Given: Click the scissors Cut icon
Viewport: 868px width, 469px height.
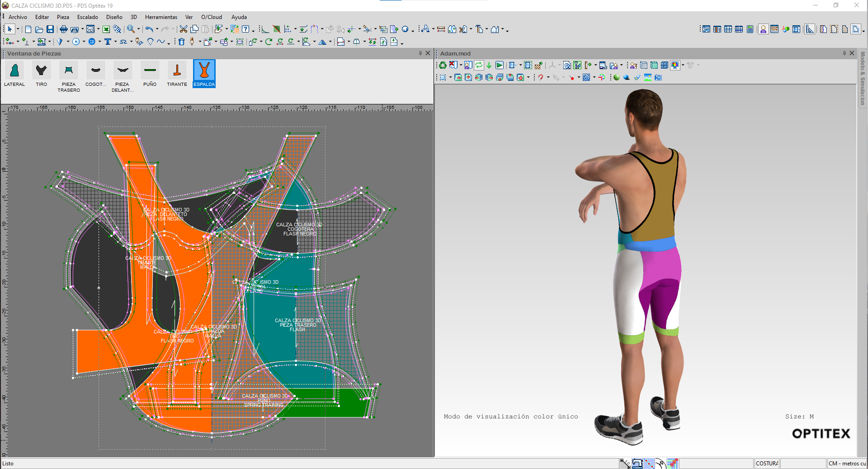Looking at the screenshot, I should tap(183, 29).
